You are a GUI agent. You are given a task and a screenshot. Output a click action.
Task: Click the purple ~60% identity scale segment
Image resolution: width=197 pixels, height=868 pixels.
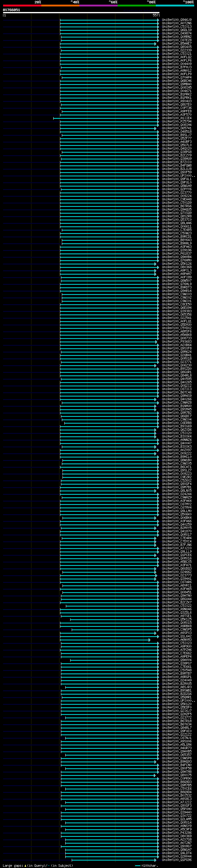tap(99, 6)
